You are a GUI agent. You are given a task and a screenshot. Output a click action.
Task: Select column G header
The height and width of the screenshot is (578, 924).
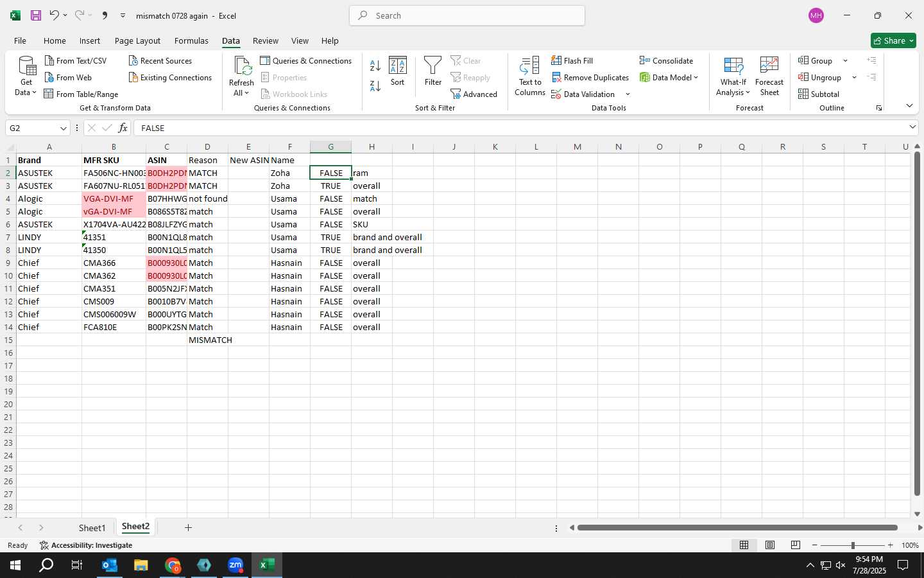click(330, 147)
